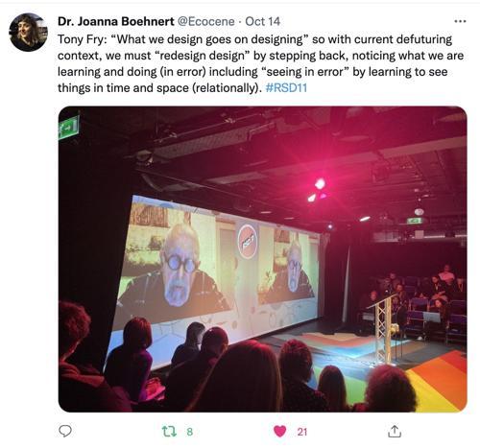Viewport: 480px width, 448px height.
Task: Click the Oct 14 timestamp
Action: tap(263, 21)
